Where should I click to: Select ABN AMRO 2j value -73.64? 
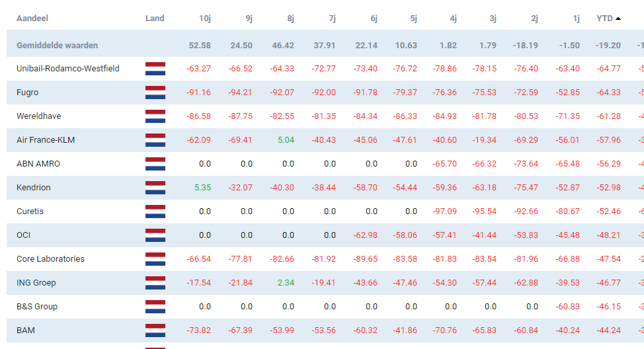[526, 164]
